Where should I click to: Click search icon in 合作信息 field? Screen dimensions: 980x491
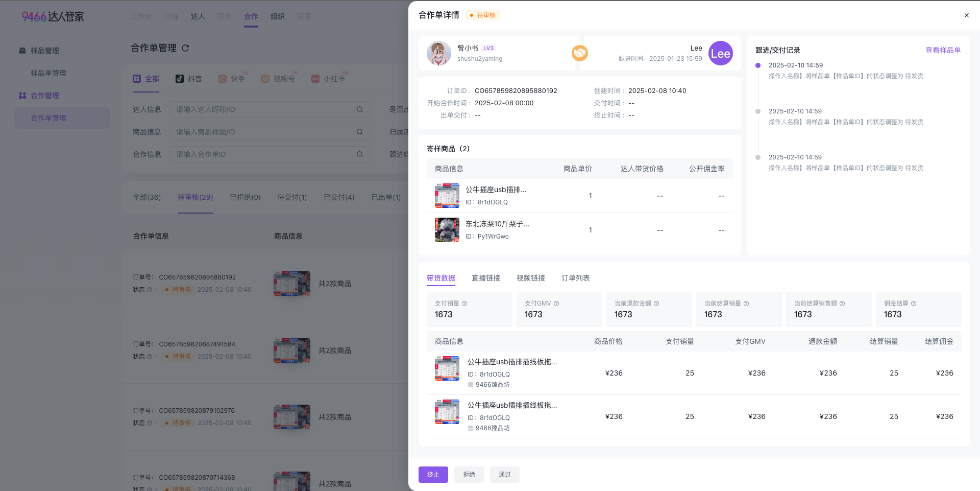360,154
